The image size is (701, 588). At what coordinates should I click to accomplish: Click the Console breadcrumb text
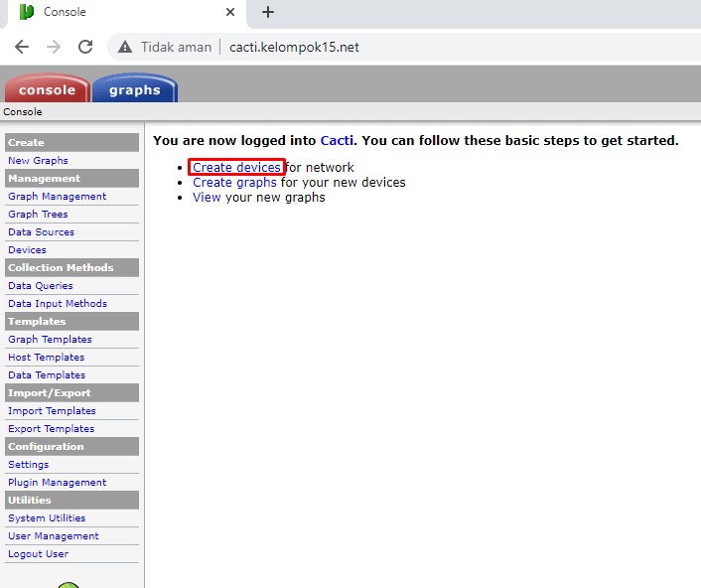click(23, 112)
